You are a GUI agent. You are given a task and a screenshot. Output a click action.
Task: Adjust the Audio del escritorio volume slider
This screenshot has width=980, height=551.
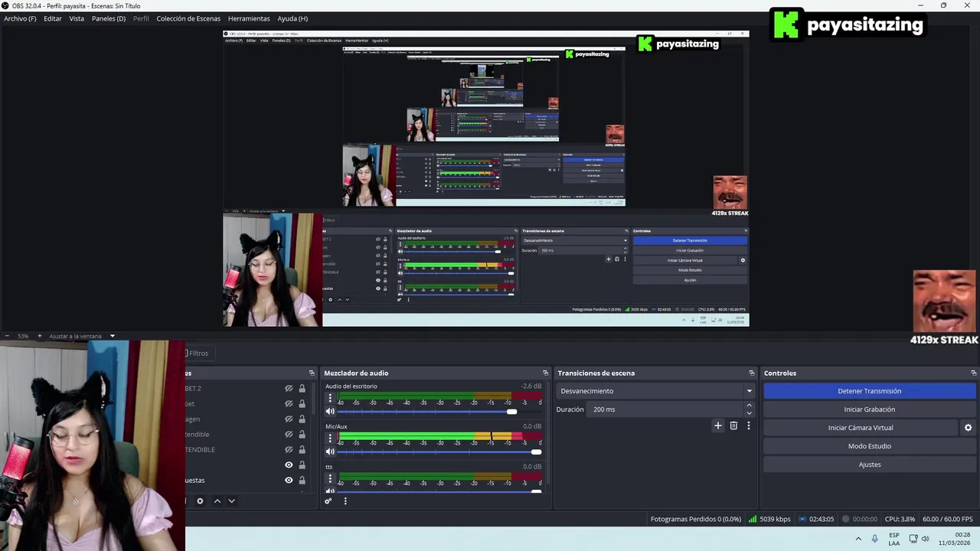tap(439, 412)
